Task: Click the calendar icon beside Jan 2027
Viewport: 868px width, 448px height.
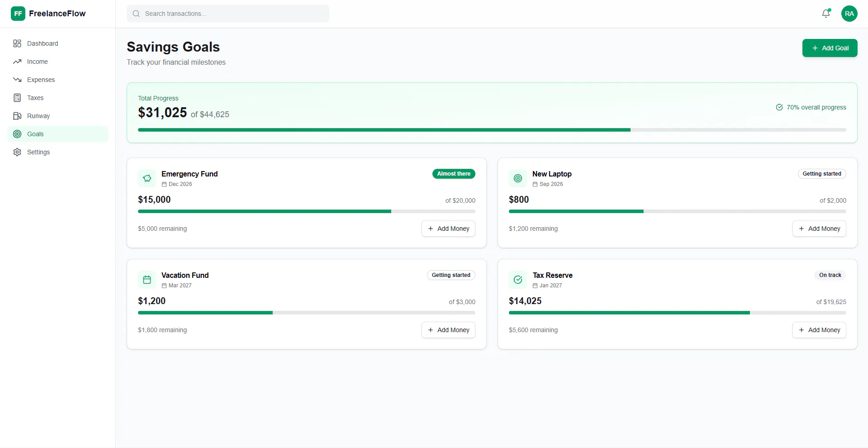Action: coord(535,286)
